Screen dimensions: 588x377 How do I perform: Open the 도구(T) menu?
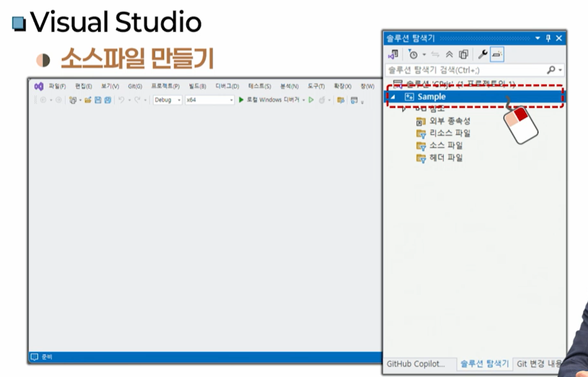point(316,87)
